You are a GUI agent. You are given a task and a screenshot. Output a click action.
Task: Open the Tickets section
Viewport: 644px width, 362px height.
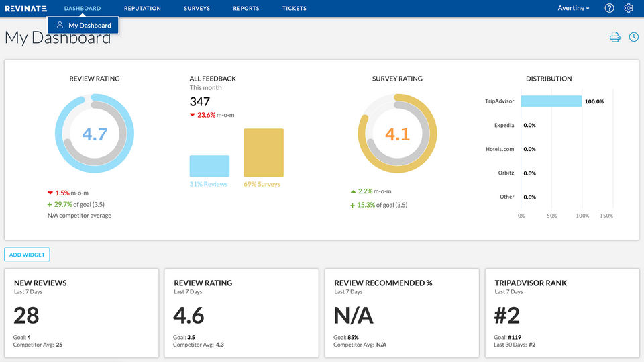coord(294,9)
